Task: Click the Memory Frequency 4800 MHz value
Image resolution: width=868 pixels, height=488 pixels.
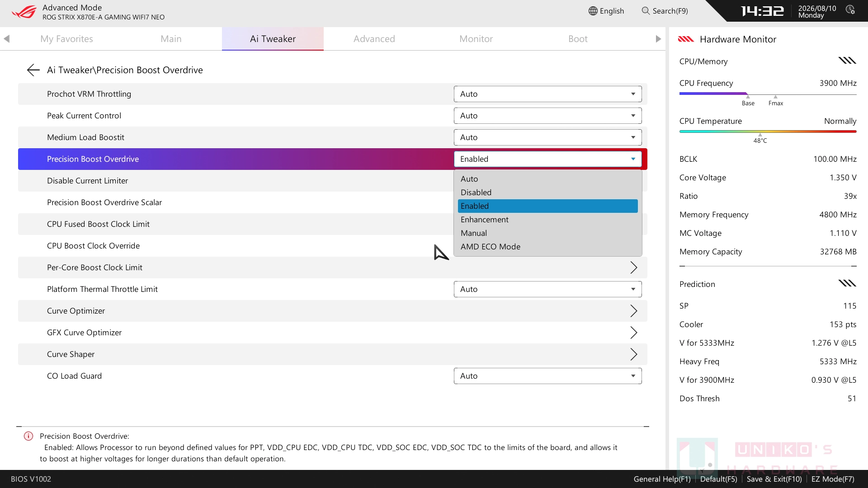Action: coord(838,215)
